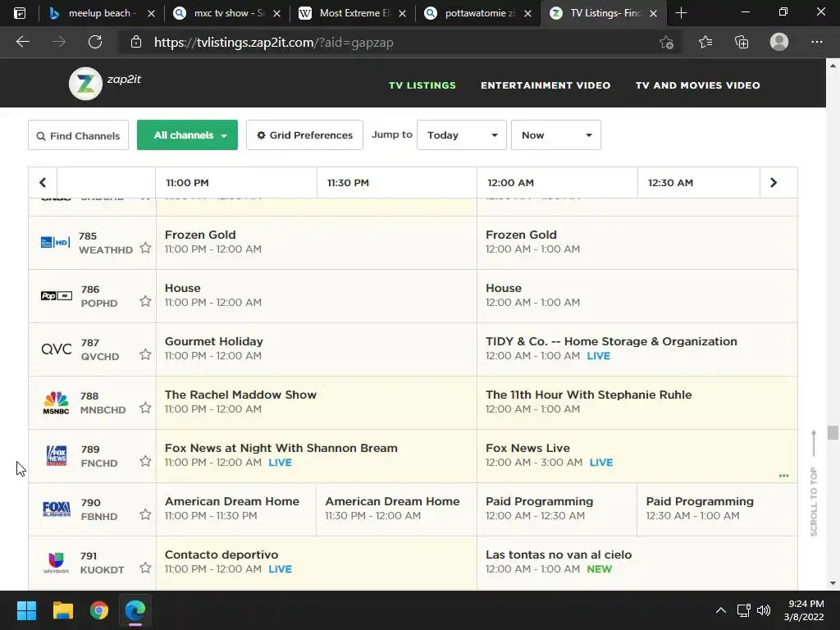Open TIDY & Co. Home Storage listing

pyautogui.click(x=637, y=349)
